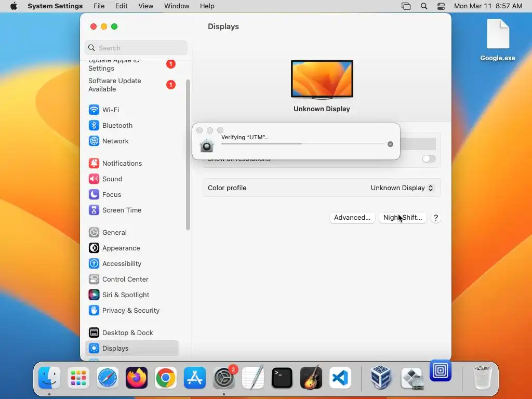Launch Visual Studio Code from Dock
Image resolution: width=532 pixels, height=399 pixels.
point(340,378)
